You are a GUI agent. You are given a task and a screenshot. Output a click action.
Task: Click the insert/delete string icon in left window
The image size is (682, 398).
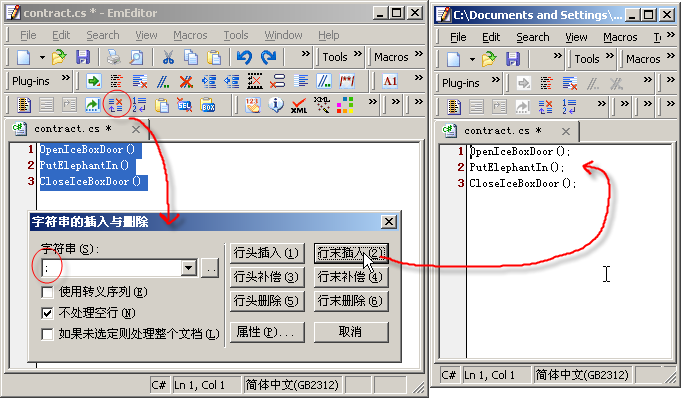click(116, 105)
